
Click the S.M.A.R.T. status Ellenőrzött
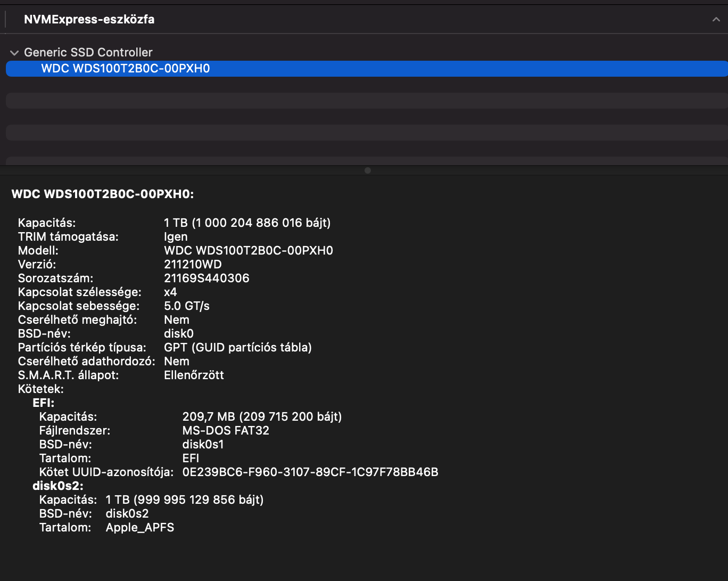coord(194,375)
